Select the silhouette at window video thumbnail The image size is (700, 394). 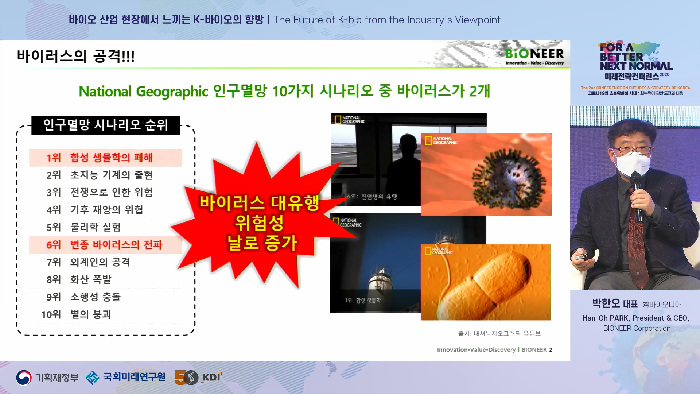coord(375,159)
